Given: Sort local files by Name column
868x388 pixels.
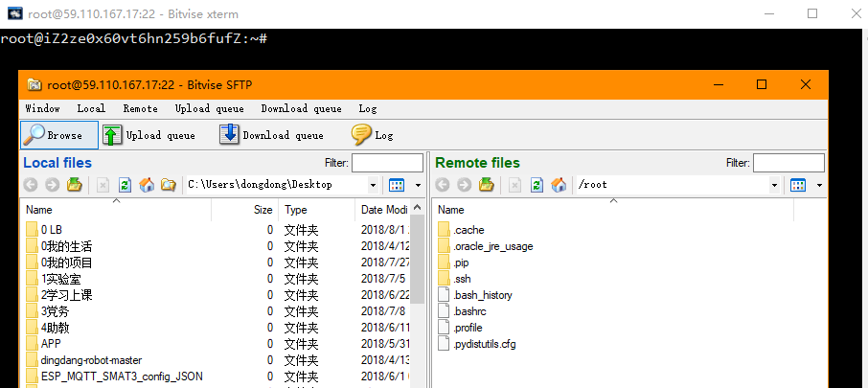Looking at the screenshot, I should point(116,210).
